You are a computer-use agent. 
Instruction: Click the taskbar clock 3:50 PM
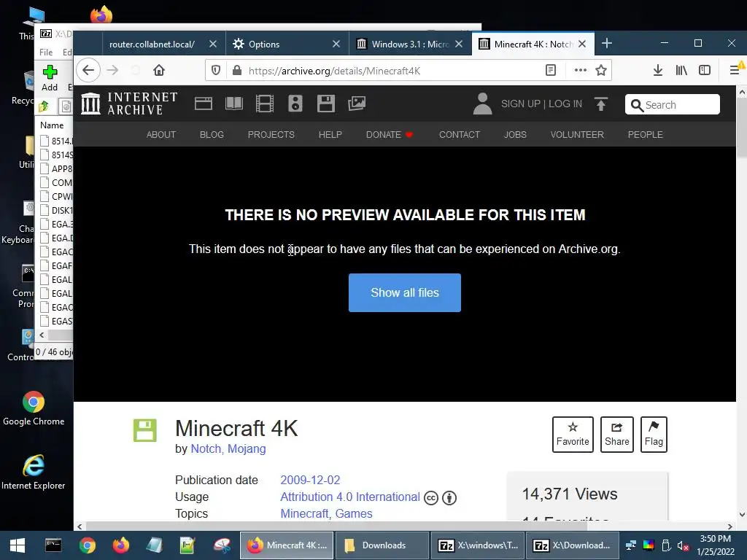point(716,539)
